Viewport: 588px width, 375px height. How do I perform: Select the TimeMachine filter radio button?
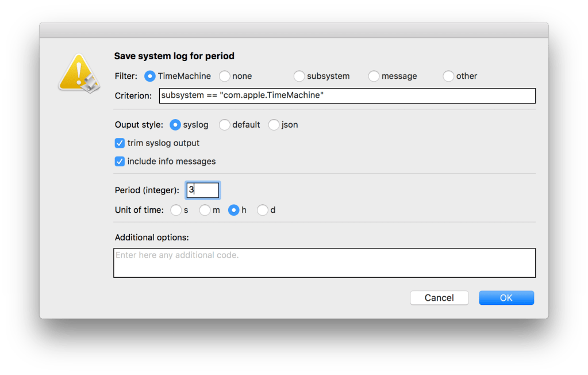coord(150,76)
